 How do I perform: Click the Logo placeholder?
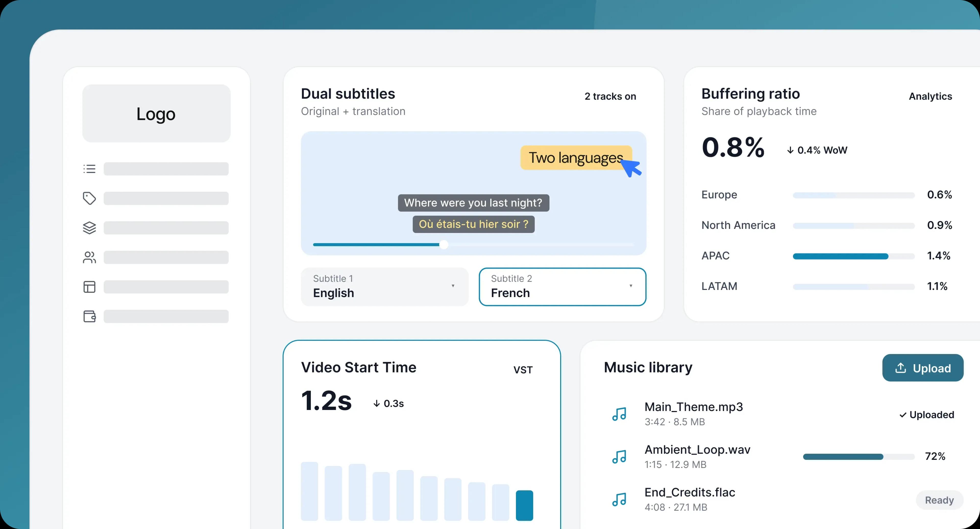156,113
